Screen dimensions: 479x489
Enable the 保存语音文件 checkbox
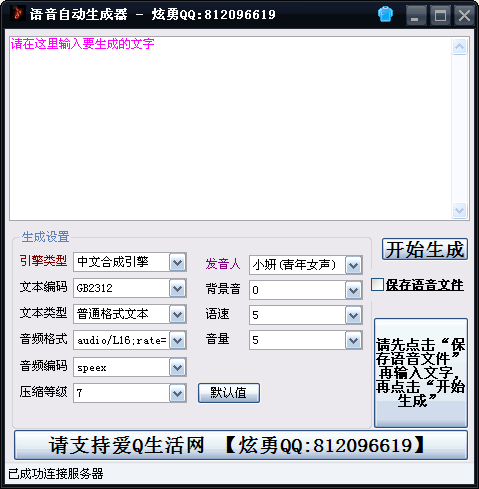pyautogui.click(x=377, y=285)
